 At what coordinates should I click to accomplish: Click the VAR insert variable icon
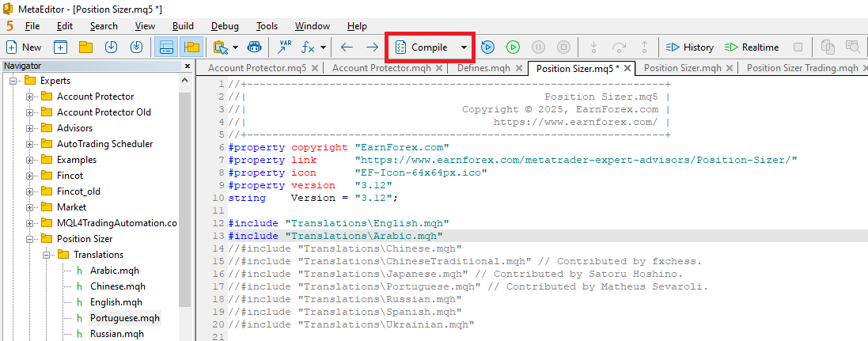pos(284,47)
